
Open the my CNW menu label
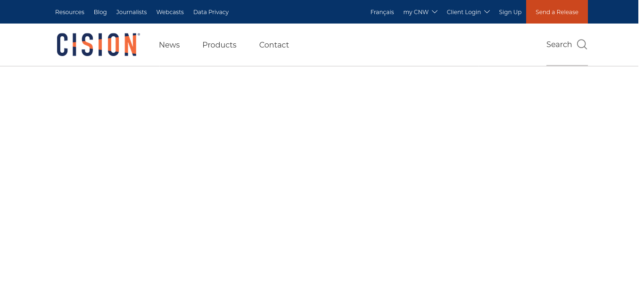point(416,12)
